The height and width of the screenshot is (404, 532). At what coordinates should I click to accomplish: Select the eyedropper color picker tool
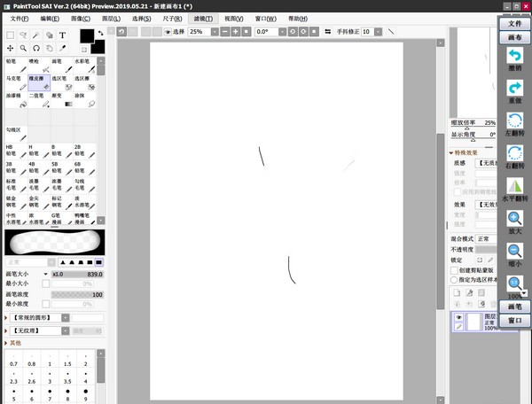[62, 48]
